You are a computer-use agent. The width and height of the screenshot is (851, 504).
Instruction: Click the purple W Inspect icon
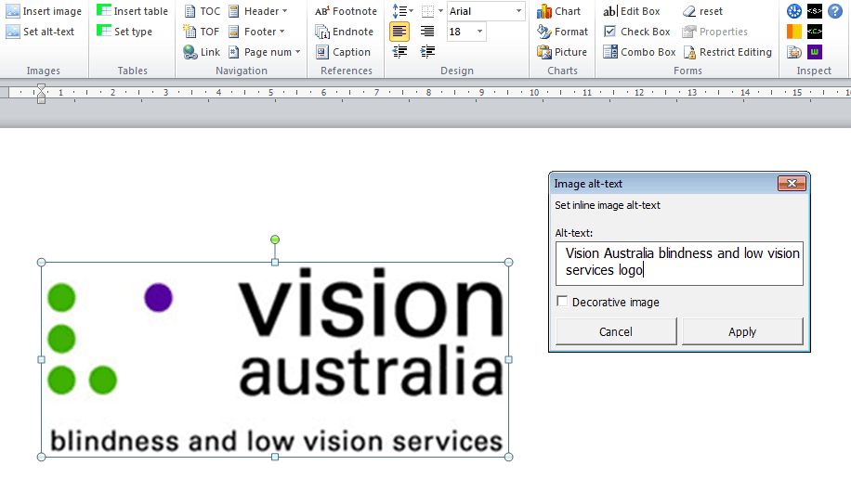815,52
